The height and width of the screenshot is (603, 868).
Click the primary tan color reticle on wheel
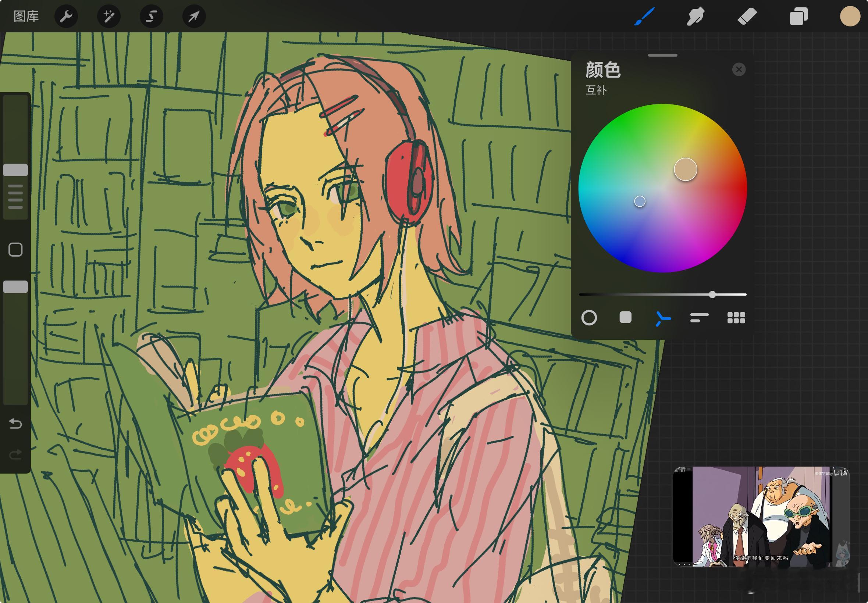[x=686, y=169]
